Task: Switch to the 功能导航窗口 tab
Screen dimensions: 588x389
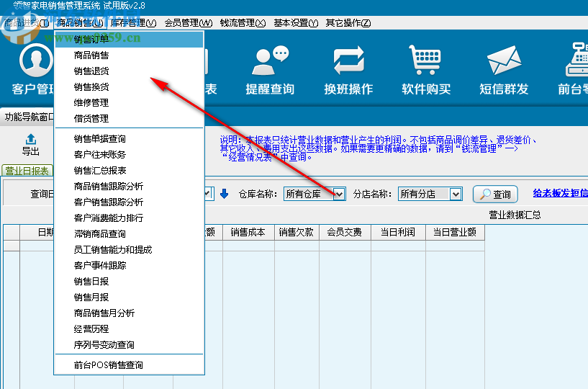Action: point(29,117)
